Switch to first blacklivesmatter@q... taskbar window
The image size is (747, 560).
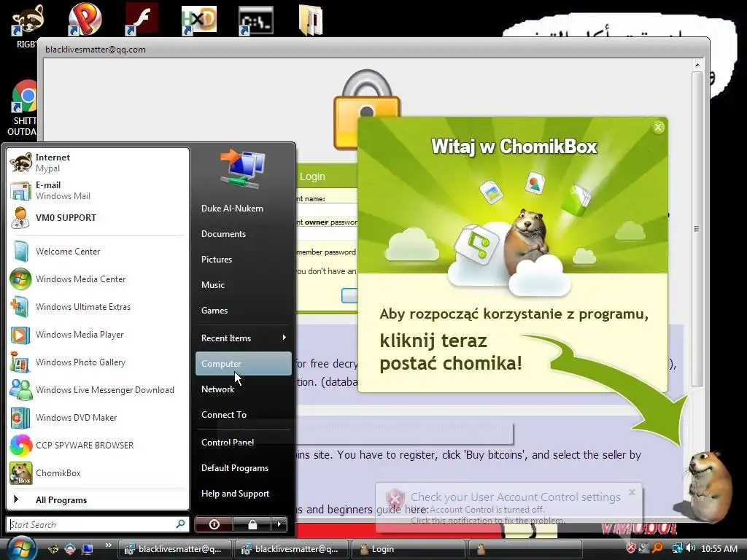[x=174, y=549]
